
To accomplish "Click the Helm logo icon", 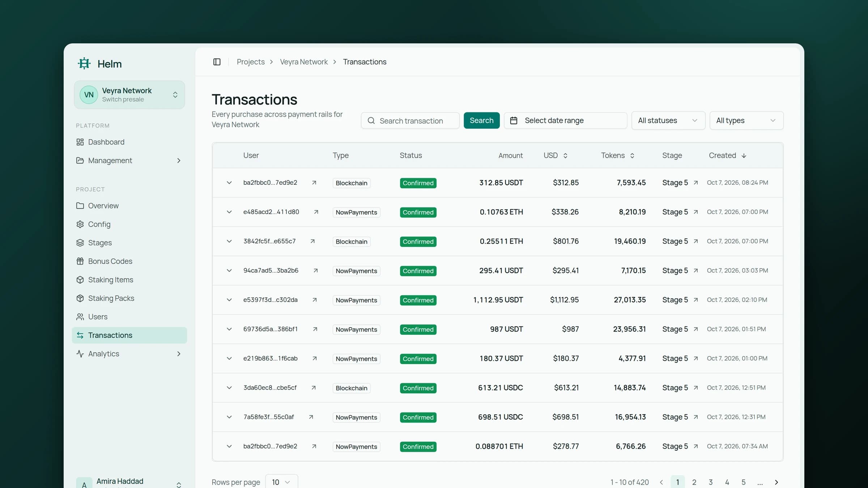I will 84,63.
